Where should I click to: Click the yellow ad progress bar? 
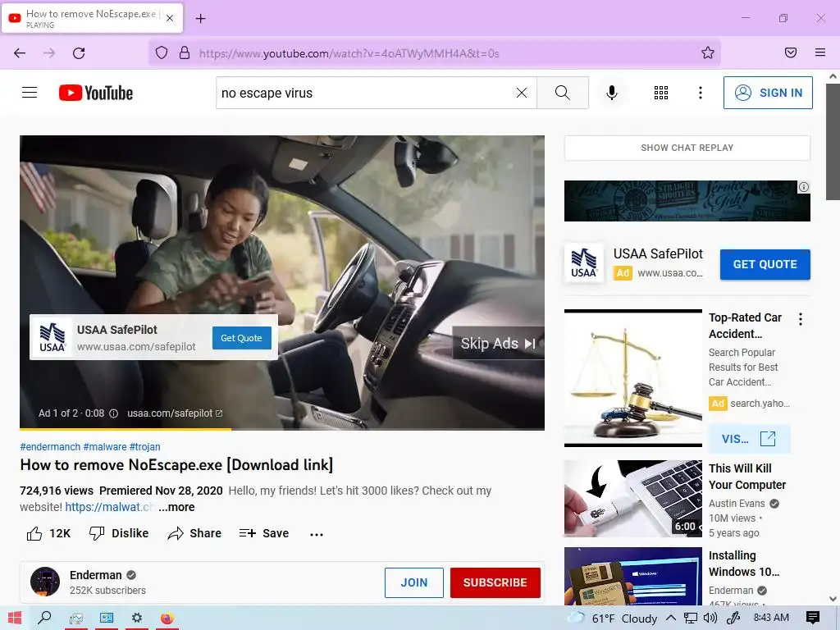click(x=126, y=429)
